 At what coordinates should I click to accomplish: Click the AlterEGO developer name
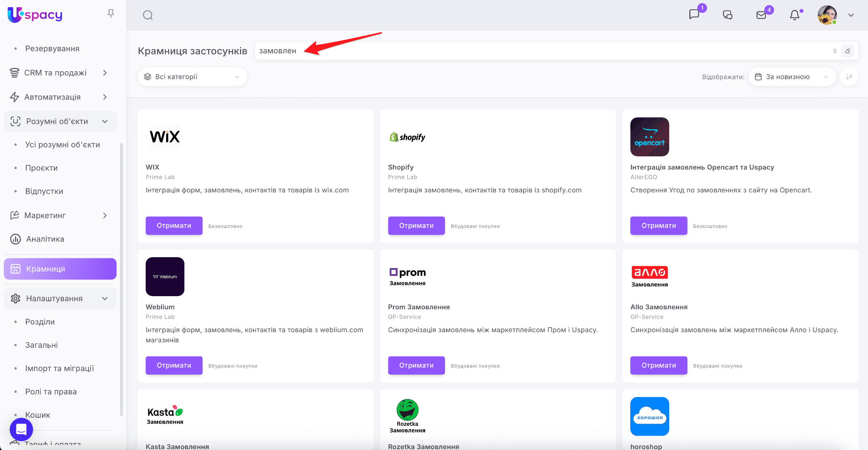tap(644, 177)
